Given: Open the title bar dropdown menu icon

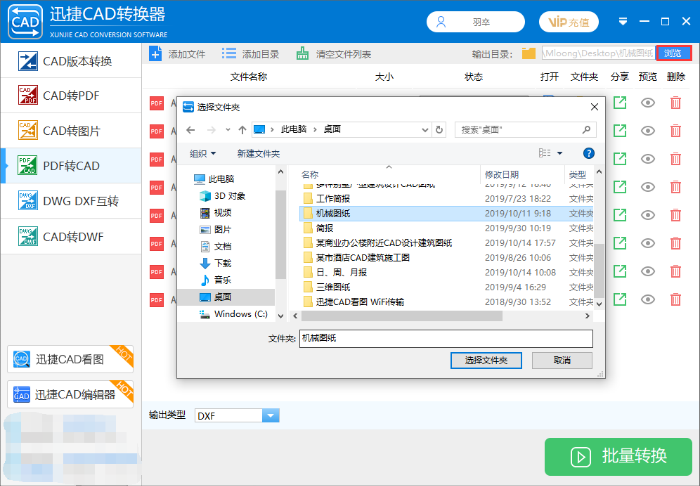Looking at the screenshot, I should pyautogui.click(x=623, y=21).
